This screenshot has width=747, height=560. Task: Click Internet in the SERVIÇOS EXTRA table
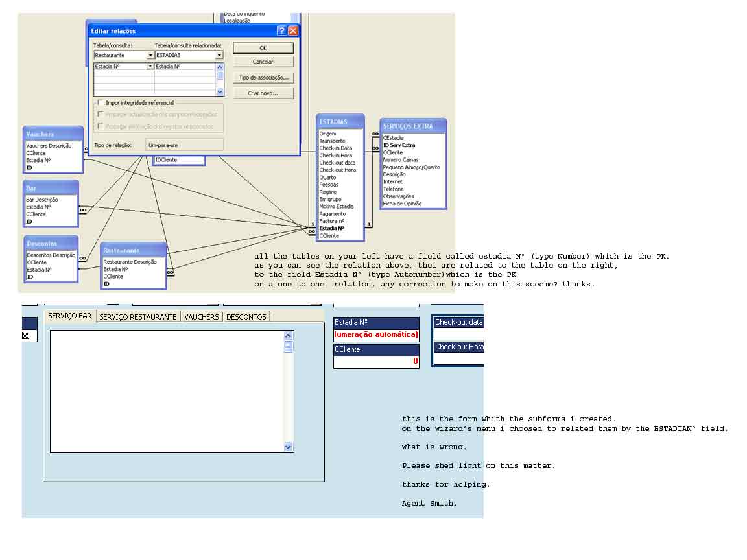click(x=393, y=182)
